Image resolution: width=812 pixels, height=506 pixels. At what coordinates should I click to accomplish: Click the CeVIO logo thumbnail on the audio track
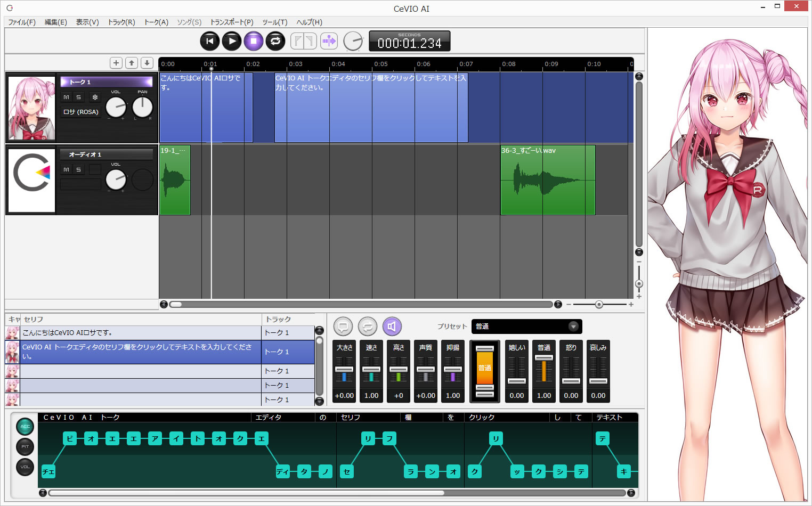(x=31, y=181)
